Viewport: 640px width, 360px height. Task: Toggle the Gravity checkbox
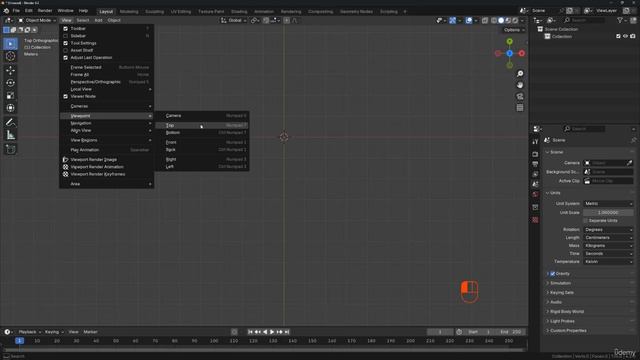point(552,274)
